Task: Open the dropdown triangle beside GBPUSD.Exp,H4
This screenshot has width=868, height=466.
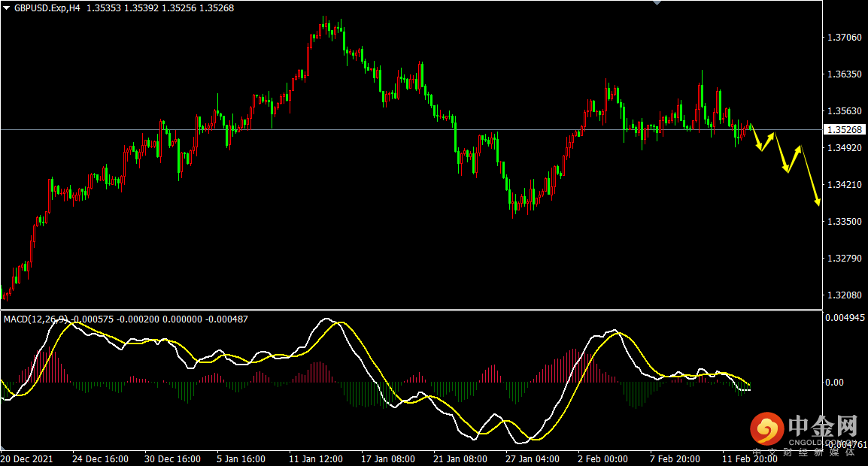Action: pyautogui.click(x=6, y=8)
